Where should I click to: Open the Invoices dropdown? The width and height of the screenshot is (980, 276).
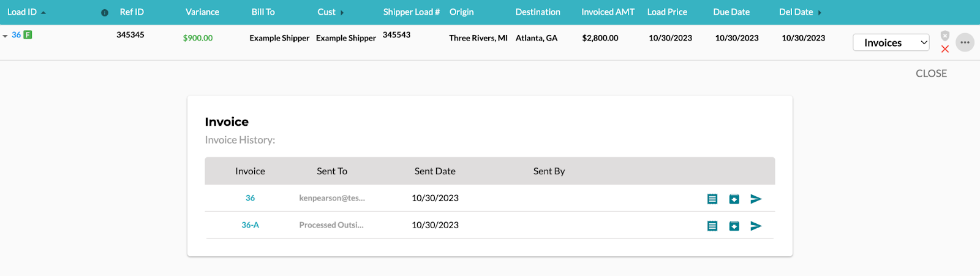point(891,42)
